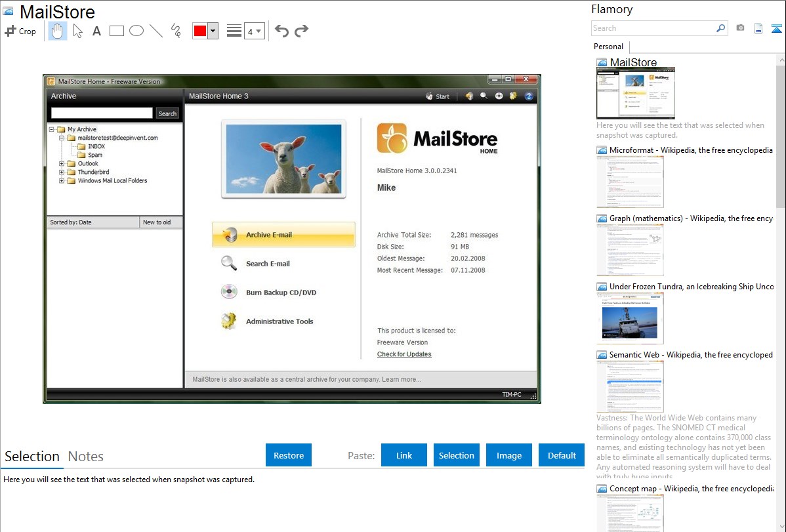Viewport: 786px width, 532px height.
Task: Click the Archive E-mail option
Action: click(283, 235)
